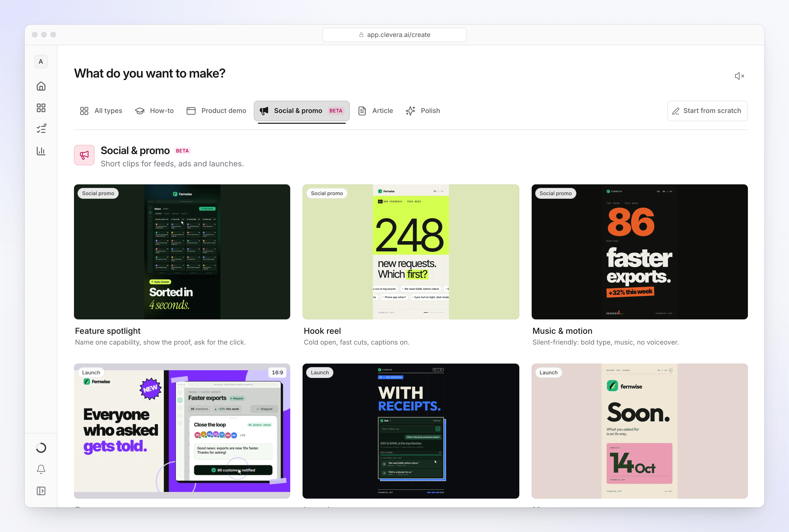Switch to the Product demo tab

216,111
